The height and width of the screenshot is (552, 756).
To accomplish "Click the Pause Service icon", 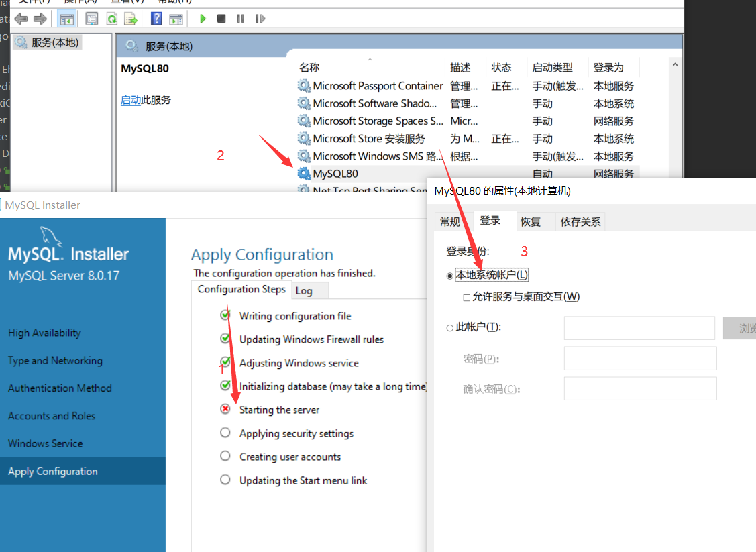I will pyautogui.click(x=241, y=19).
